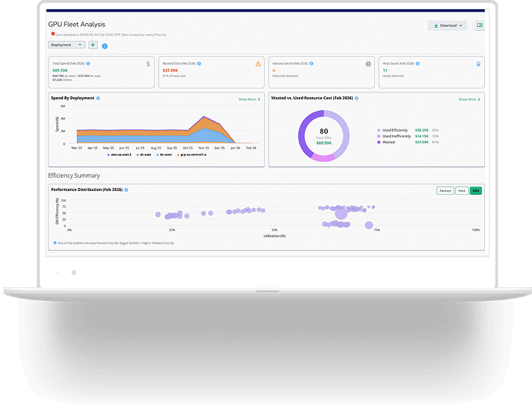The height and width of the screenshot is (411, 532).
Task: Click the green plus add-filter button
Action: pos(93,45)
